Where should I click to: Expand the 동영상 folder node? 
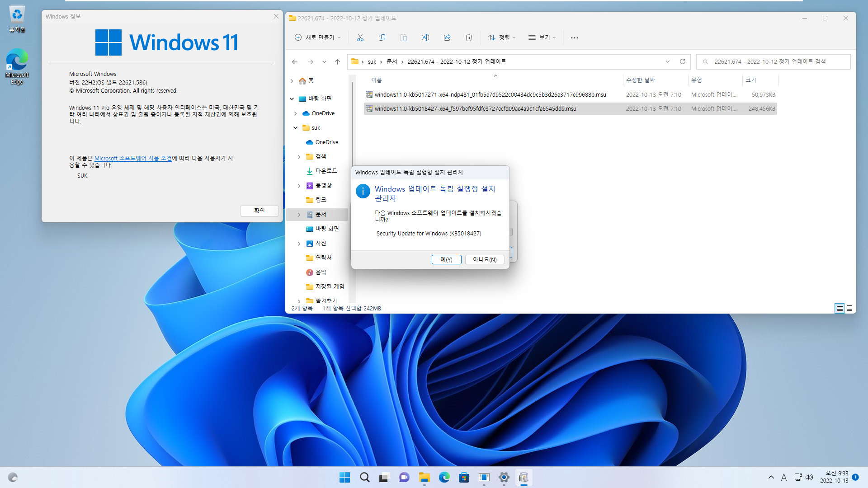point(299,186)
